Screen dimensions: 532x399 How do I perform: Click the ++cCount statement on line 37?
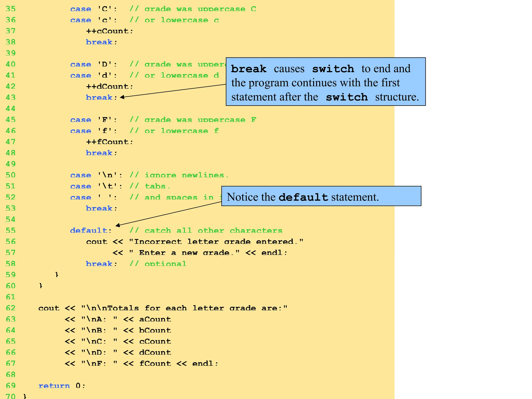[109, 31]
